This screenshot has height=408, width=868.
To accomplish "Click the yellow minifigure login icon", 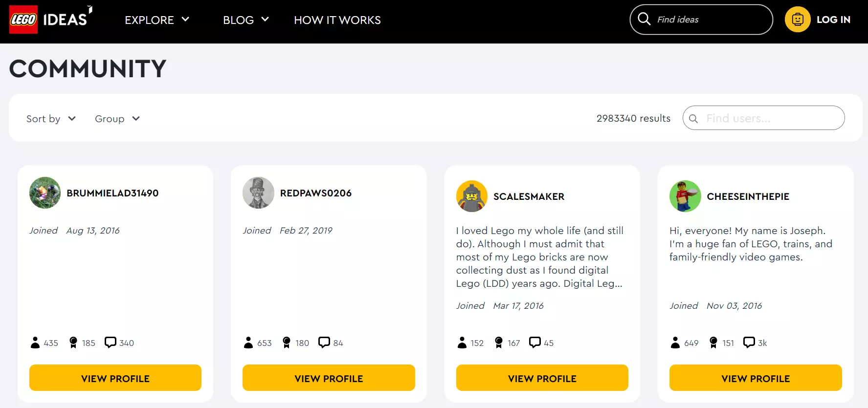I will (x=798, y=20).
